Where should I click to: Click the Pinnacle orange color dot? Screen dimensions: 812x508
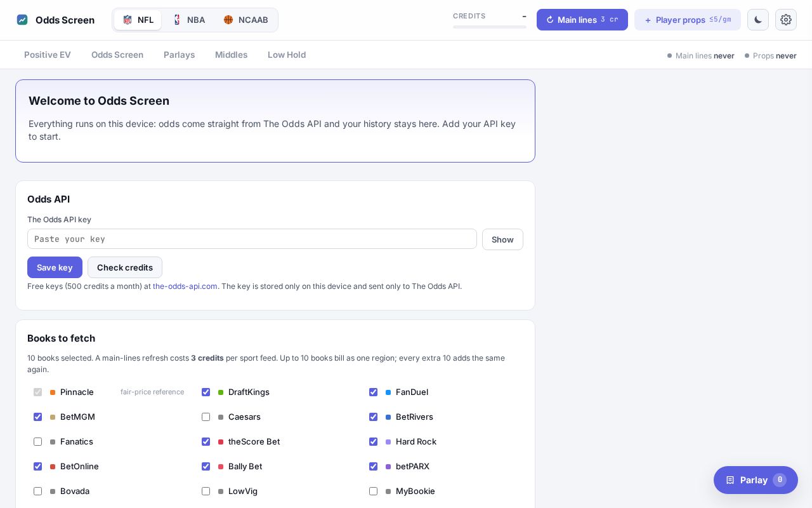coord(53,392)
